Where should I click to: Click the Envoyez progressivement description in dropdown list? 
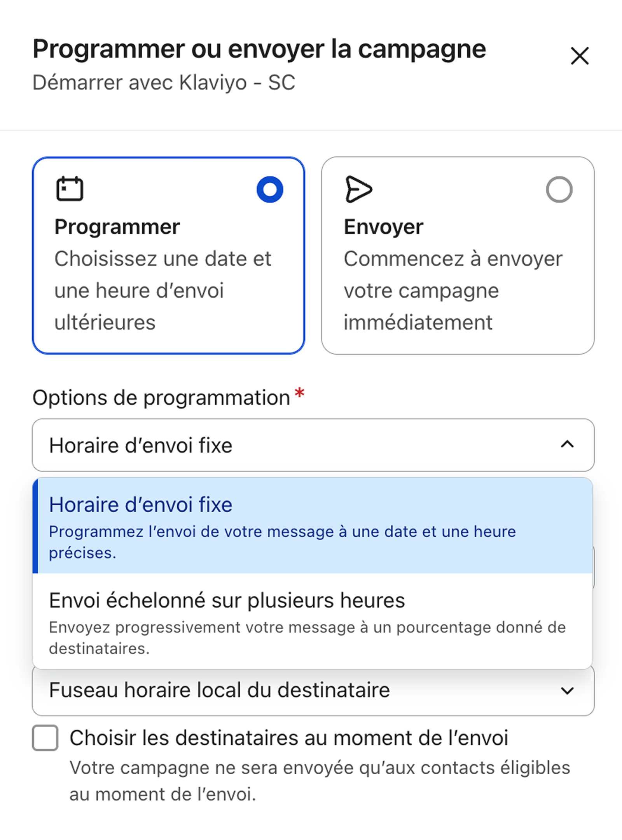coord(307,638)
